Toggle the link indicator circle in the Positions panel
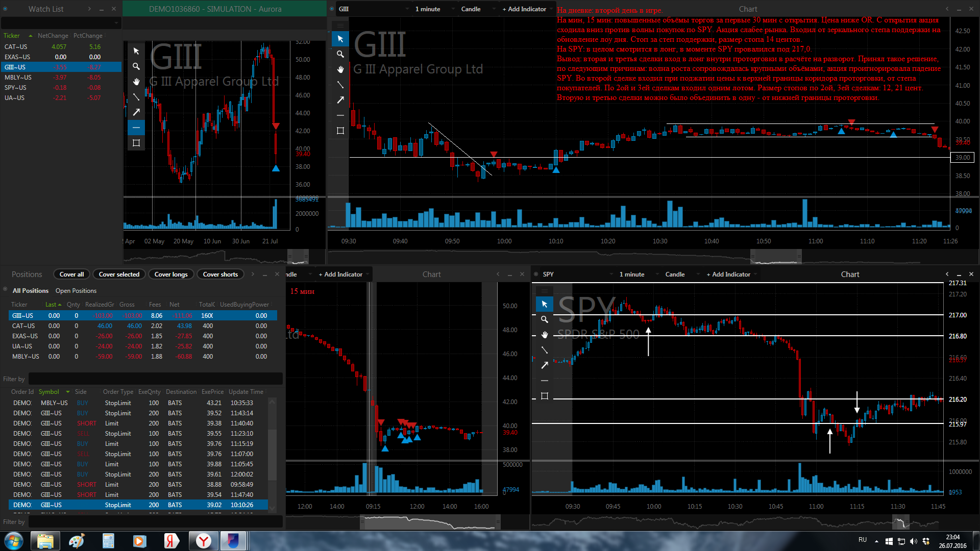 pyautogui.click(x=5, y=290)
